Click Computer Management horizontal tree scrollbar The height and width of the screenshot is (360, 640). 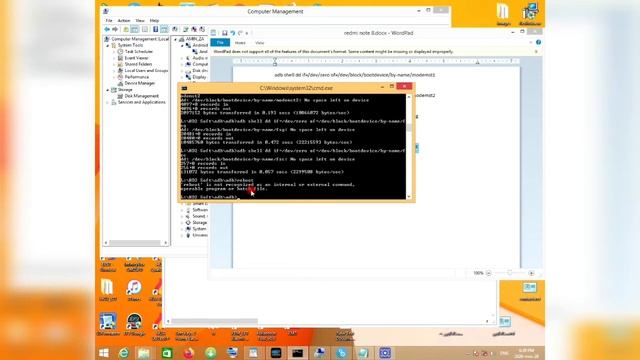tap(136, 243)
